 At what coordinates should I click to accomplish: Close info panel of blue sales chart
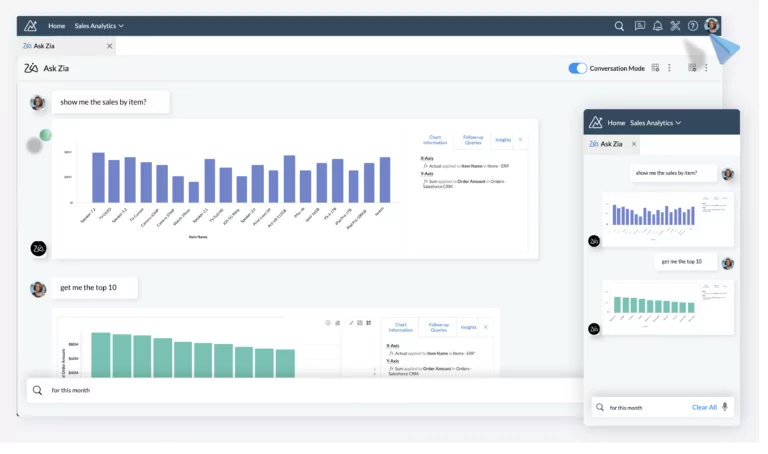click(520, 140)
